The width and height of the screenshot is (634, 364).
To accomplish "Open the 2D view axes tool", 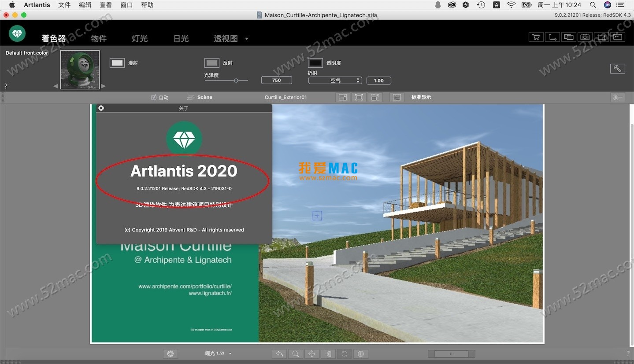I will [x=552, y=37].
